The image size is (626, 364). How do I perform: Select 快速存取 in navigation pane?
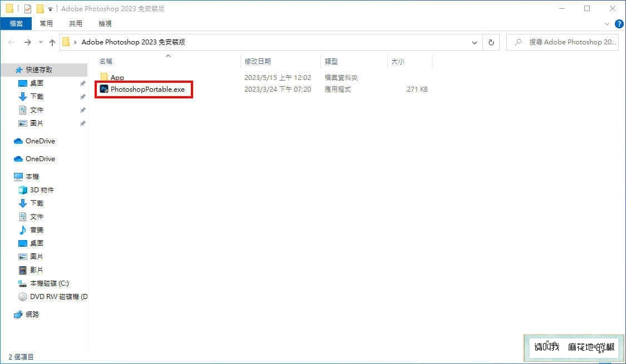(x=39, y=70)
